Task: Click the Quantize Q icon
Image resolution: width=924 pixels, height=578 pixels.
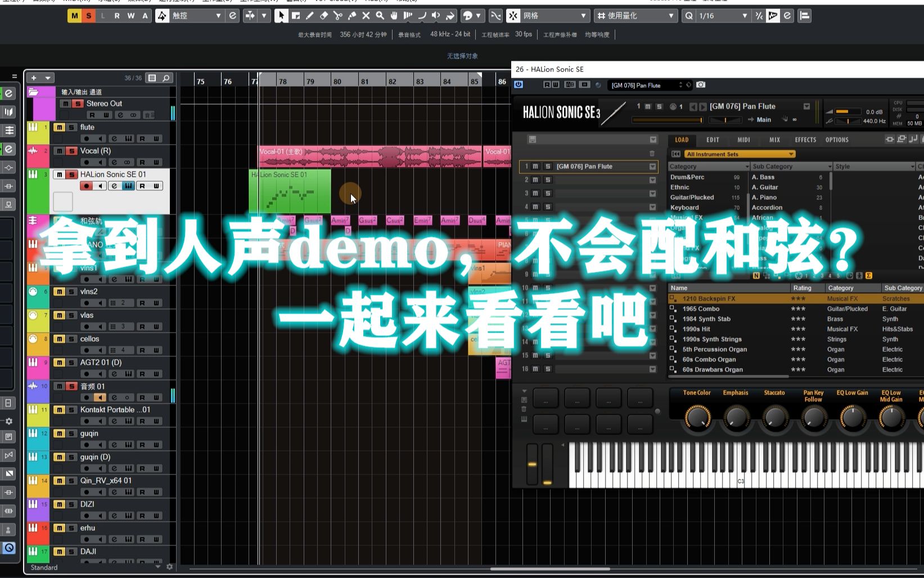Action: pos(689,16)
